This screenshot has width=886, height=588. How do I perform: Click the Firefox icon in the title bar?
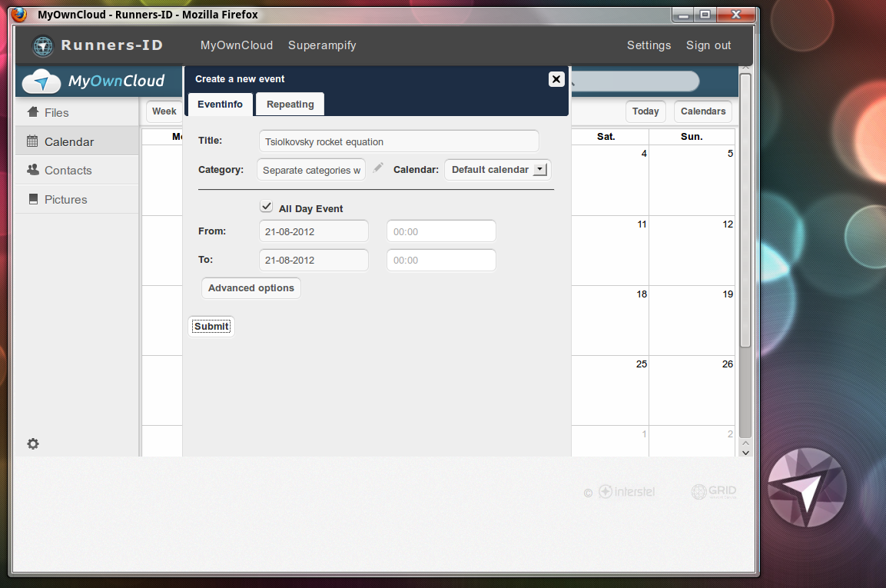coord(19,14)
